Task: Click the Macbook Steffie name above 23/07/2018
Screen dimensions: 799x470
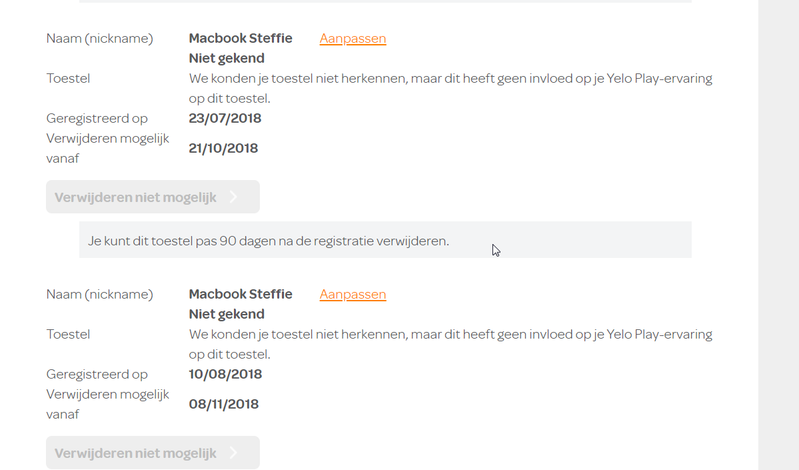Action: [x=240, y=38]
